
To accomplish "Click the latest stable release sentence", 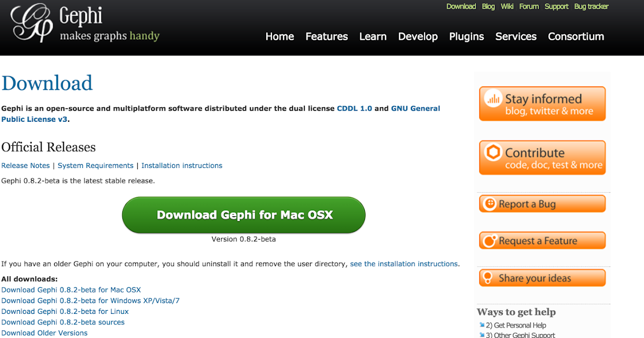I will [78, 181].
